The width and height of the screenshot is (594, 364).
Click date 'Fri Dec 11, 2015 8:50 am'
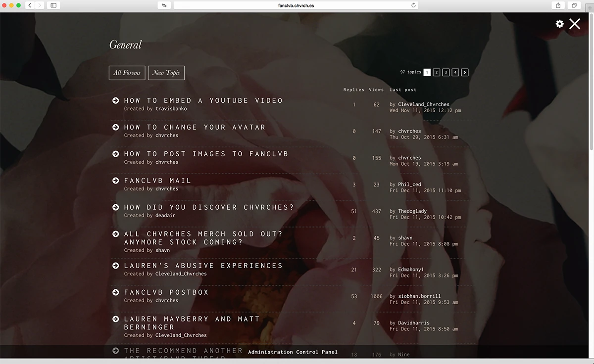click(x=424, y=329)
